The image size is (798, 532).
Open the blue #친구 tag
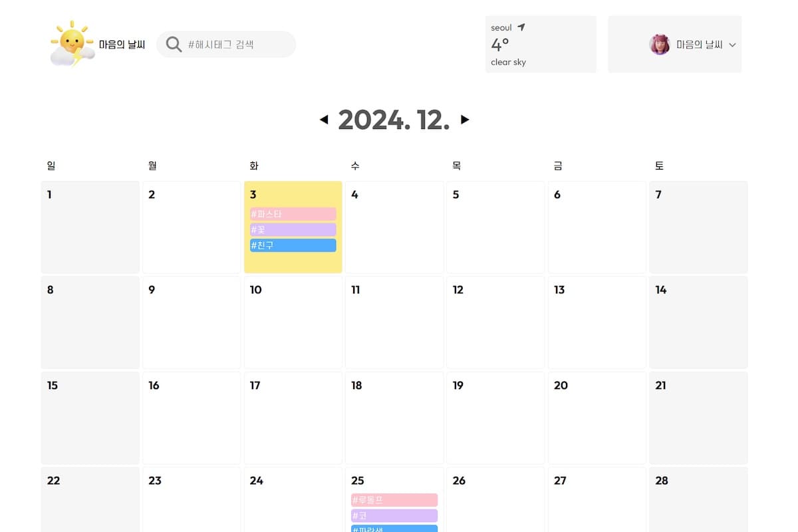click(293, 245)
